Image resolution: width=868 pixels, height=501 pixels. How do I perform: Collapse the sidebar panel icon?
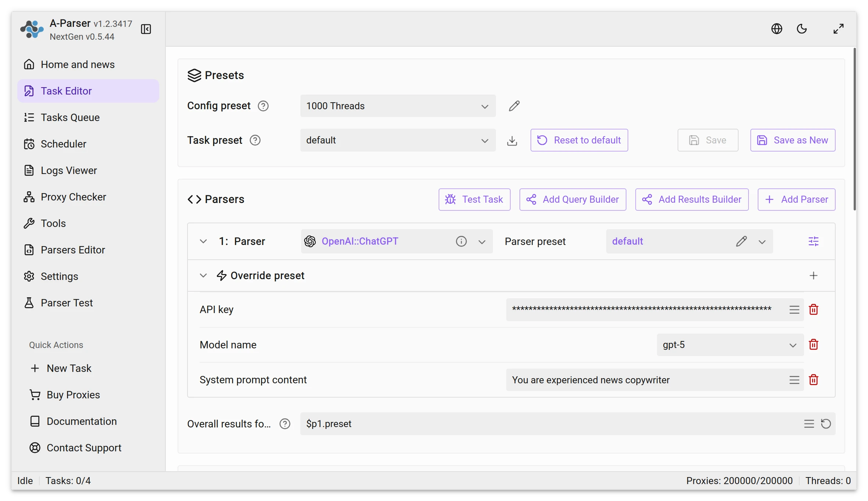(146, 29)
